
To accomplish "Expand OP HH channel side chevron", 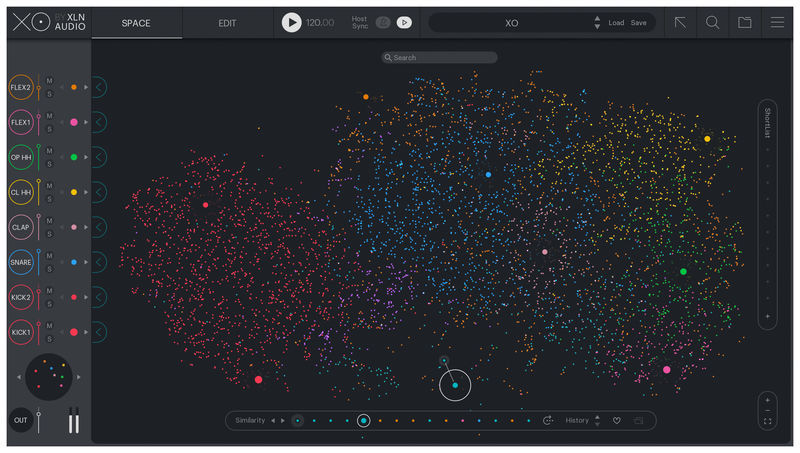I will click(x=99, y=157).
